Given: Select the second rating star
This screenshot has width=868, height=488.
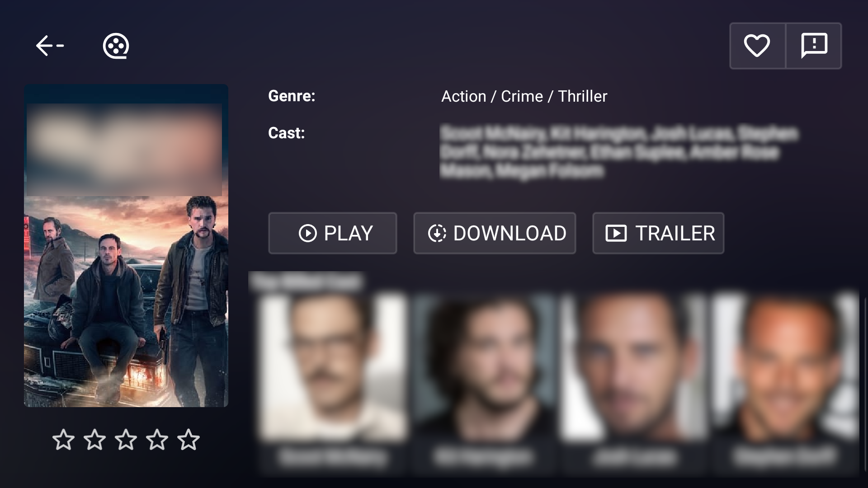Looking at the screenshot, I should [x=94, y=440].
